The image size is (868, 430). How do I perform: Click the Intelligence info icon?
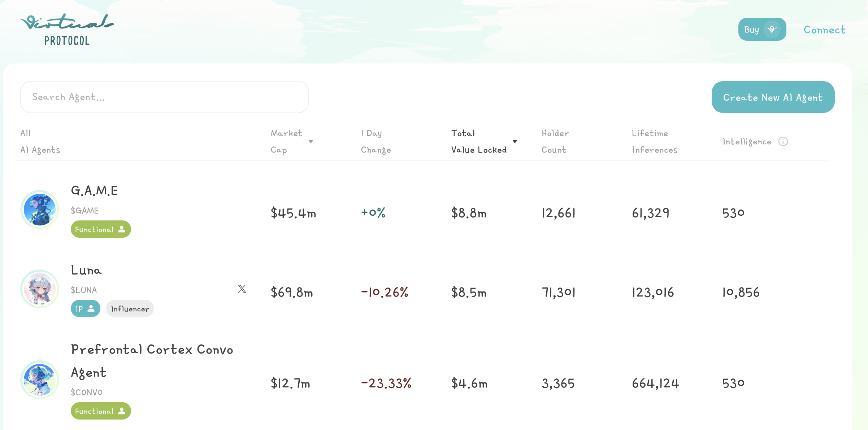click(x=783, y=141)
